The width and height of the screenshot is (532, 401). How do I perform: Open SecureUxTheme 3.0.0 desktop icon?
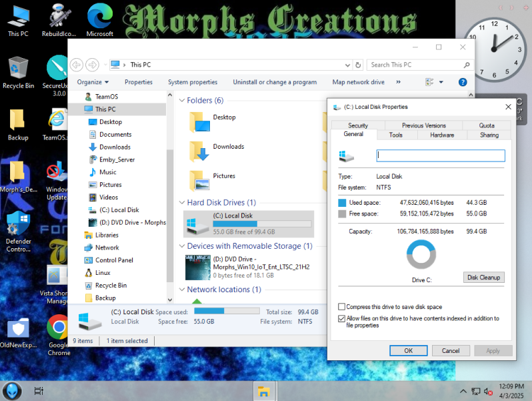pyautogui.click(x=57, y=77)
